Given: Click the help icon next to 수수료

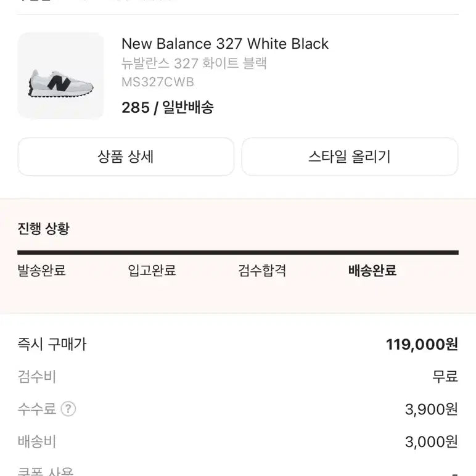Looking at the screenshot, I should 68,409.
